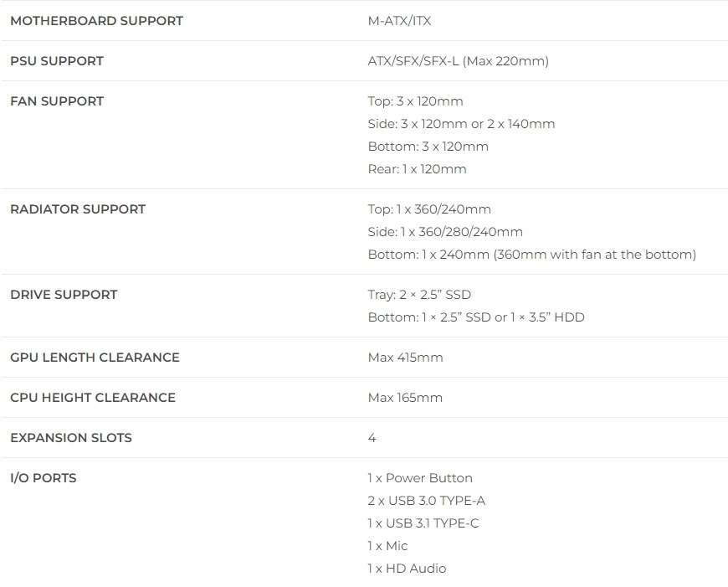Click the GPU LENGTH CLEARANCE label
The image size is (728, 587).
[x=95, y=358]
